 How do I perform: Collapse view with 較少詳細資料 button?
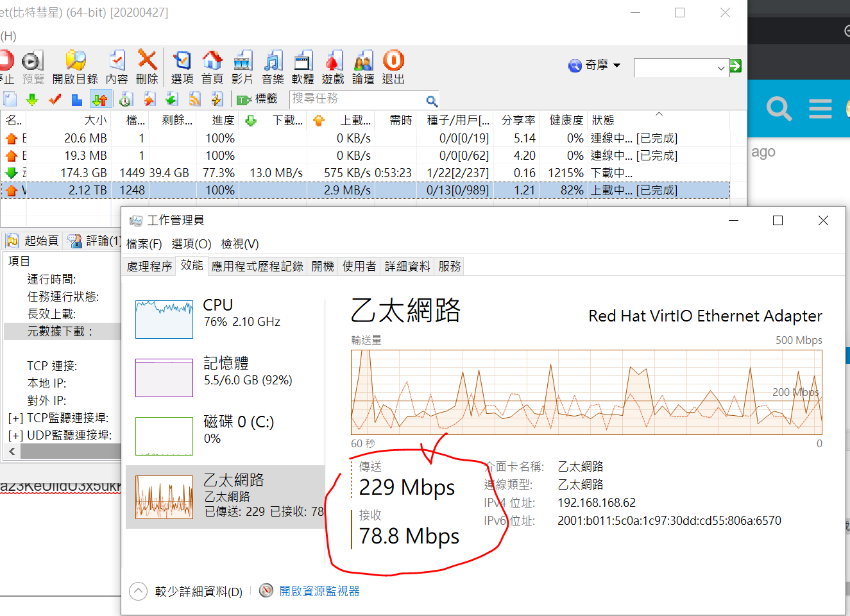186,591
